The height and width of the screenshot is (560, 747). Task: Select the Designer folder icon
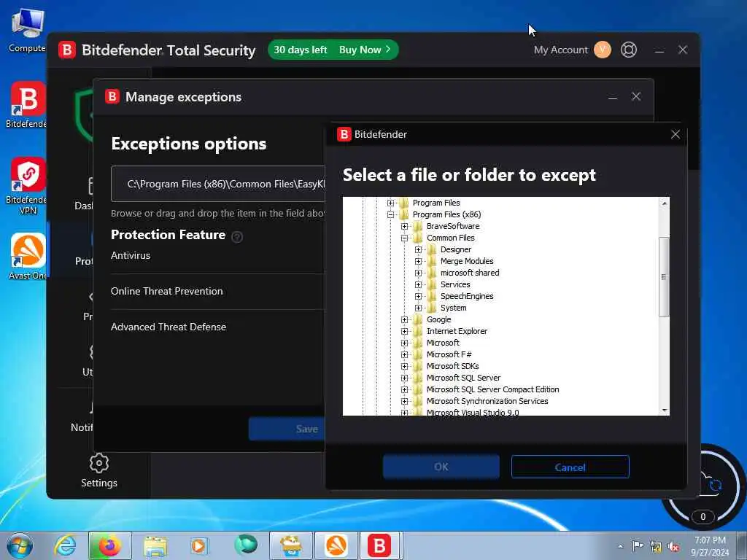[x=431, y=249]
